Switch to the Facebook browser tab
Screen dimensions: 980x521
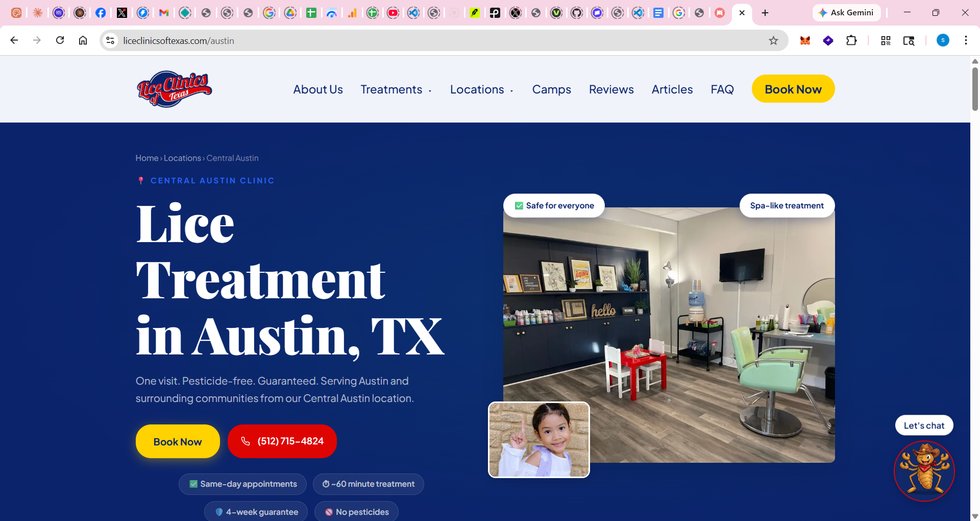tap(101, 13)
